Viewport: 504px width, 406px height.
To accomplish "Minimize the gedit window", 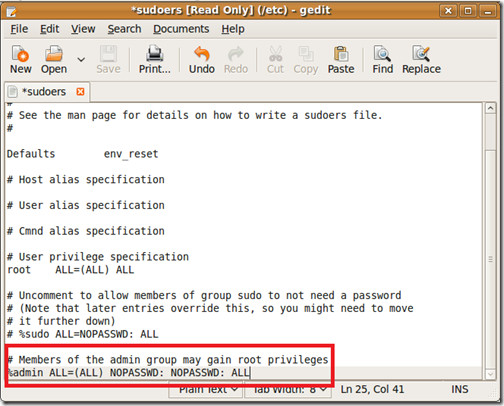I will [488, 11].
